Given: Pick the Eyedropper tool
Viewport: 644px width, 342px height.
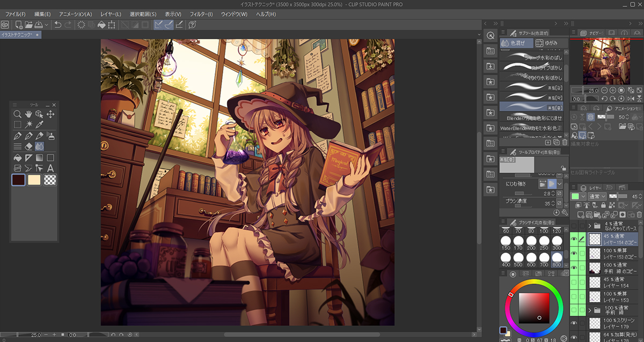Looking at the screenshot, I should (x=39, y=125).
